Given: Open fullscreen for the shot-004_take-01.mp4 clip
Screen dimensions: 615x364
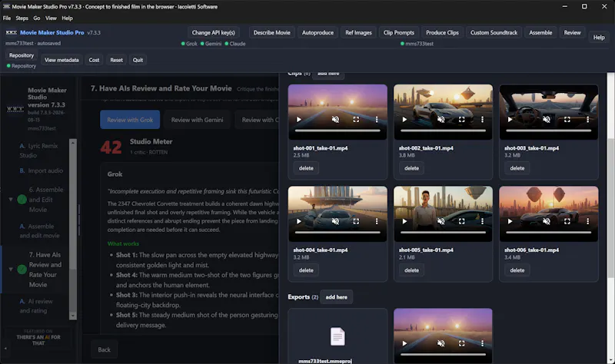Looking at the screenshot, I should [x=356, y=221].
